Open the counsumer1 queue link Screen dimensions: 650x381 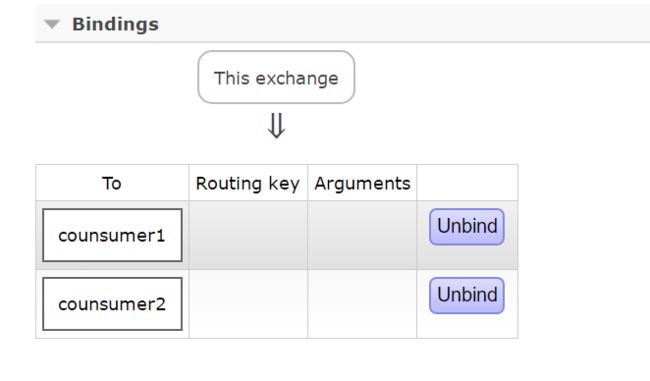pyautogui.click(x=112, y=235)
